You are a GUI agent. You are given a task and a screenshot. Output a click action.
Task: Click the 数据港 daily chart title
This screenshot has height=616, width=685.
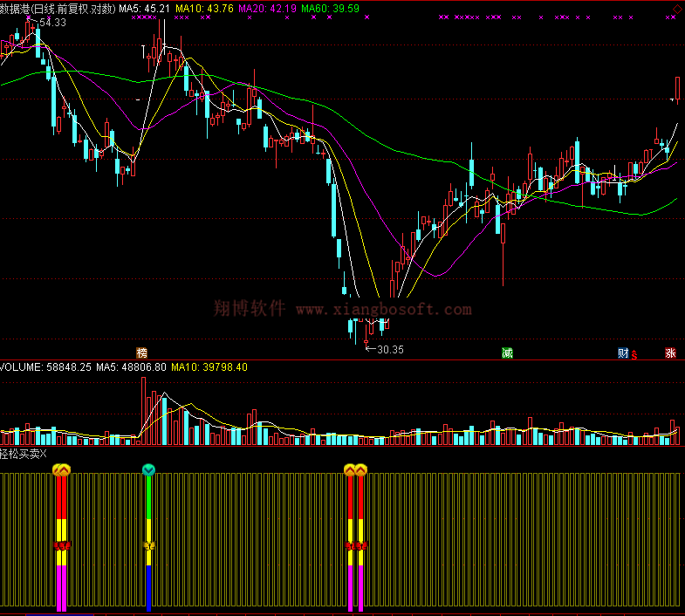click(58, 9)
